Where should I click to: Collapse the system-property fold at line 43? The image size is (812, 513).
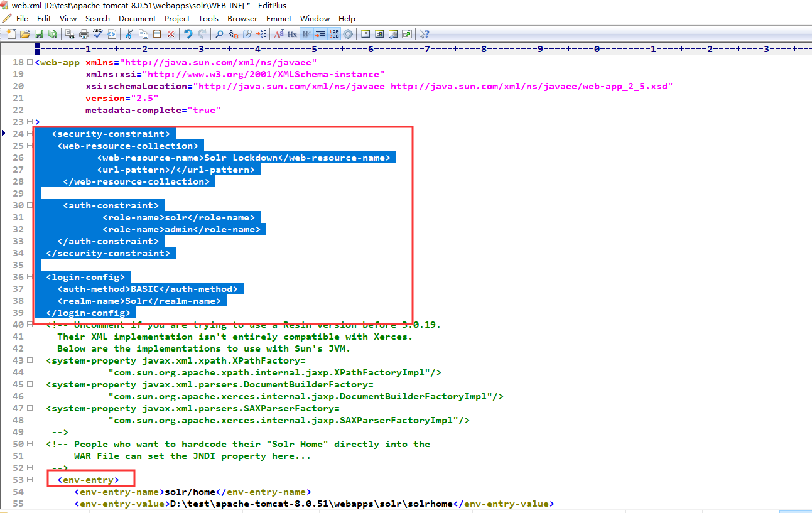coord(30,360)
